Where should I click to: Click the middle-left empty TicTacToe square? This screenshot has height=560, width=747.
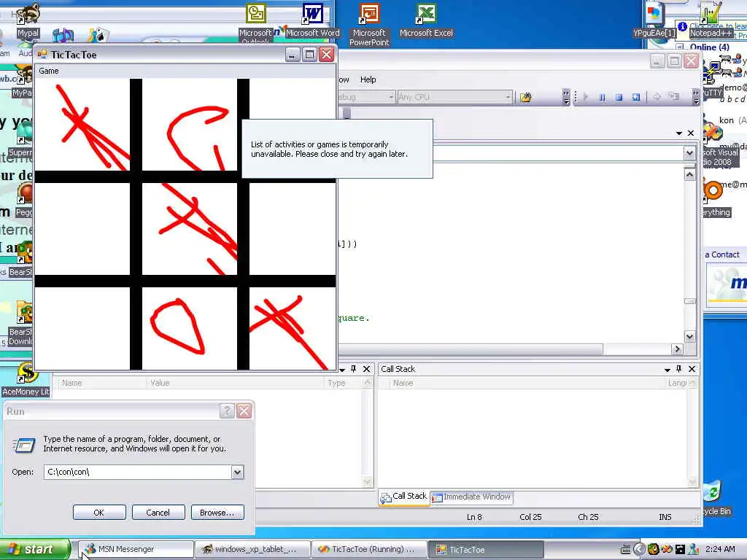(82, 229)
